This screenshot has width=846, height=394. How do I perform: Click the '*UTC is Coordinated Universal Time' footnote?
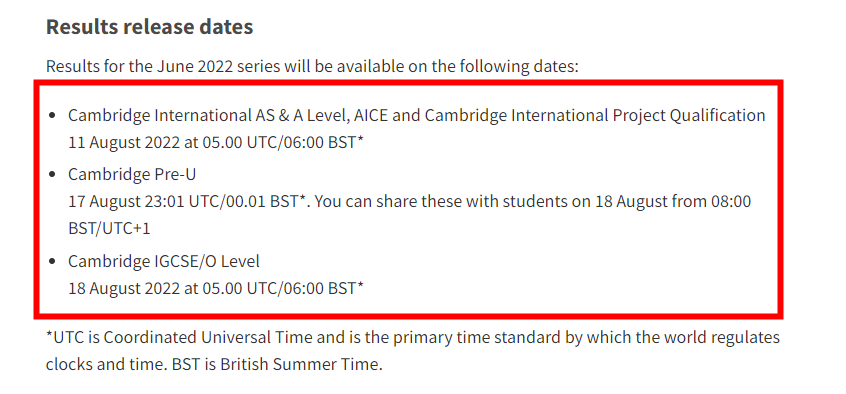[179, 337]
